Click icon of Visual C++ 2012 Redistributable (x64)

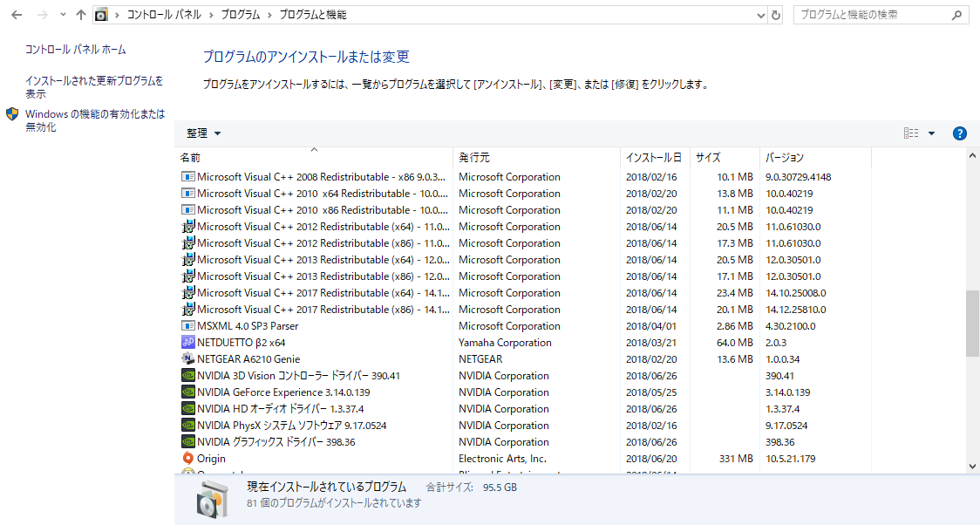pyautogui.click(x=187, y=227)
